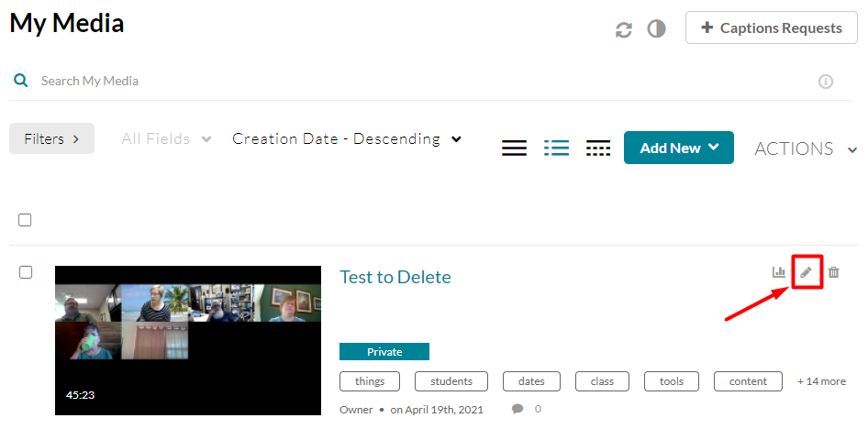Toggle the high contrast half-circle icon
This screenshot has height=429, width=868.
tap(656, 29)
